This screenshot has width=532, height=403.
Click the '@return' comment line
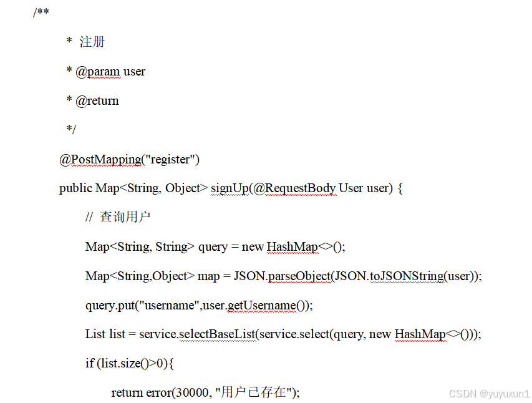[93, 100]
